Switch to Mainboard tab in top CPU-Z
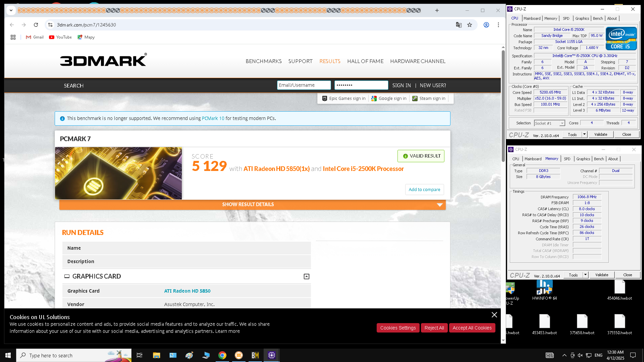 click(x=532, y=18)
